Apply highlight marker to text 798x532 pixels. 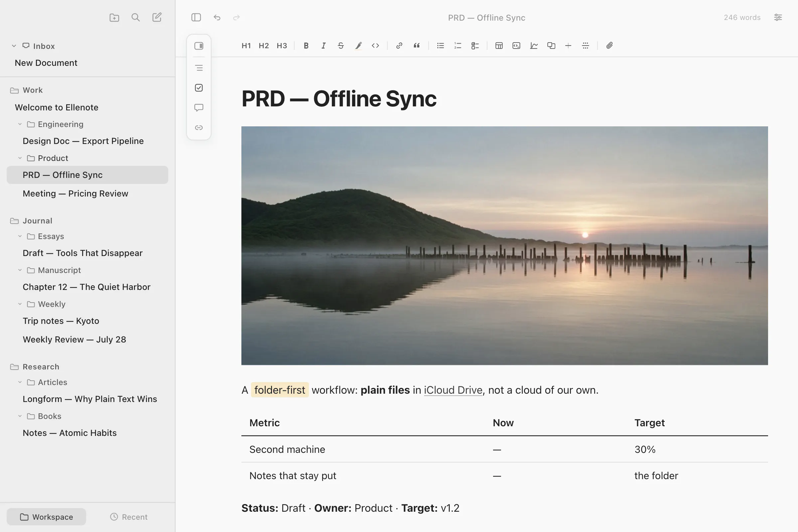358,46
